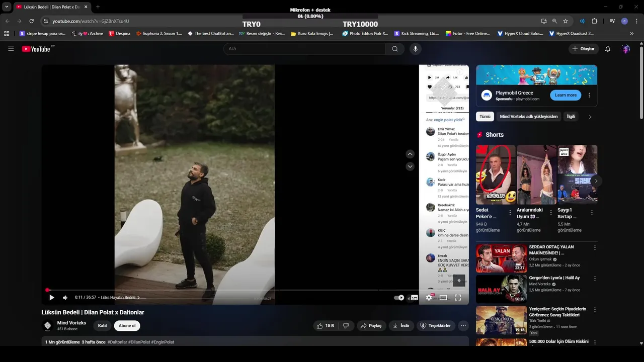The height and width of the screenshot is (362, 644).
Task: Select the İlgili filter chip
Action: (x=571, y=116)
